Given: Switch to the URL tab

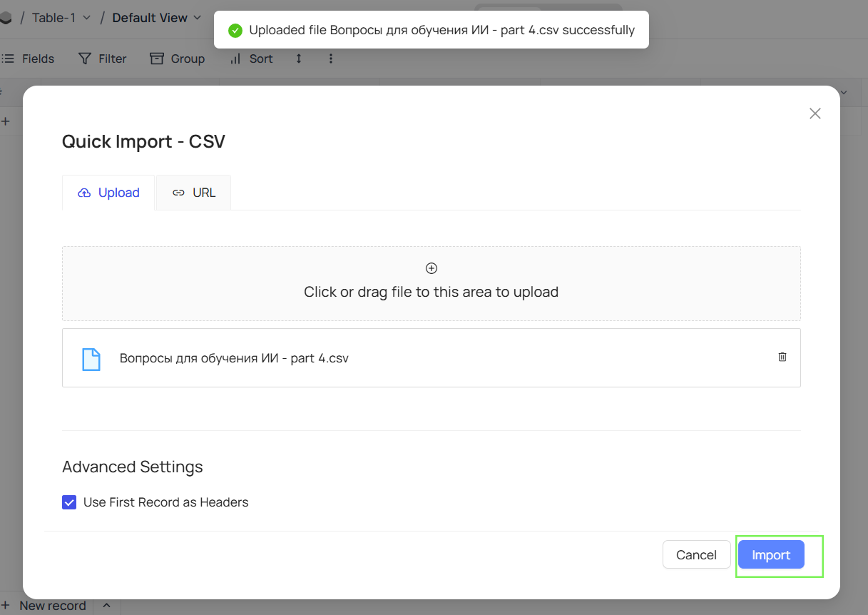Looking at the screenshot, I should 194,193.
